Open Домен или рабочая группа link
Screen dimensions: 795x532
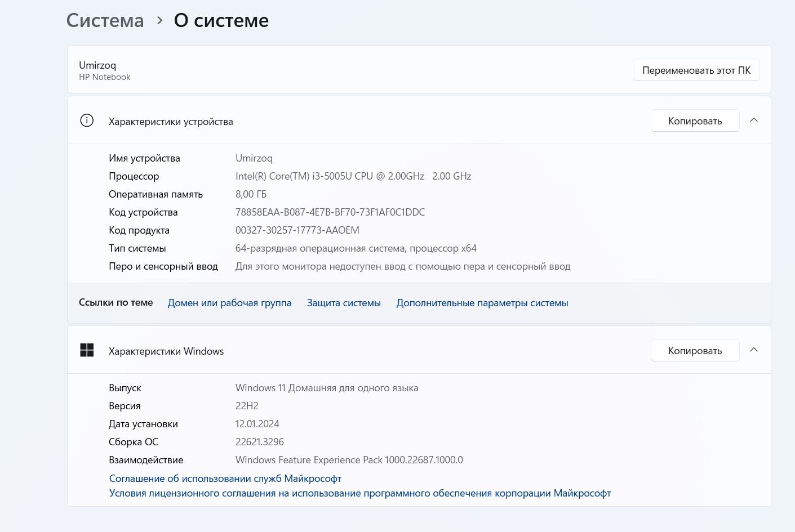point(229,303)
